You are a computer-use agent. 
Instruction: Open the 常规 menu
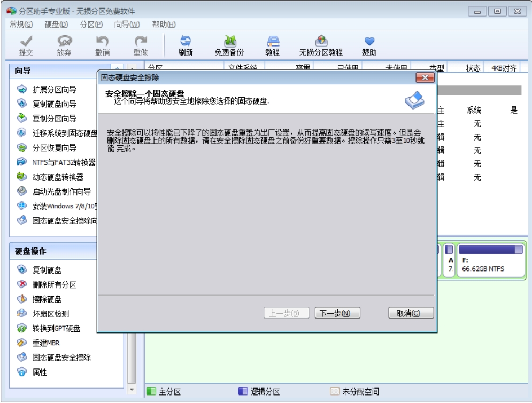click(x=21, y=24)
